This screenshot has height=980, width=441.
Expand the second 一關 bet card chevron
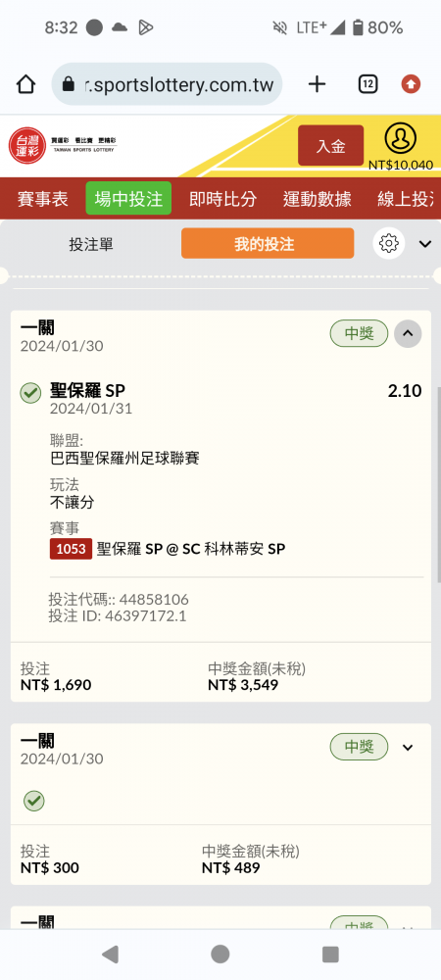point(408,748)
